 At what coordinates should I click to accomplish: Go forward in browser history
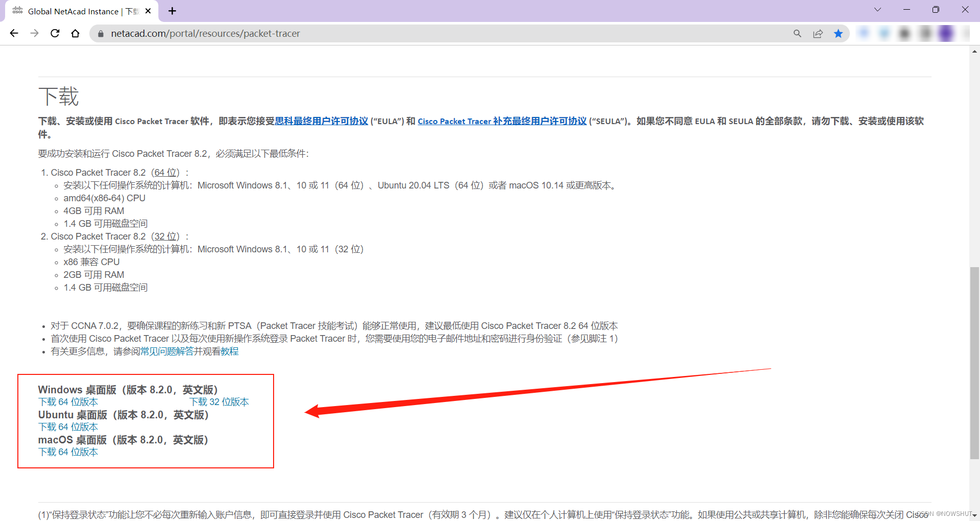[x=34, y=33]
